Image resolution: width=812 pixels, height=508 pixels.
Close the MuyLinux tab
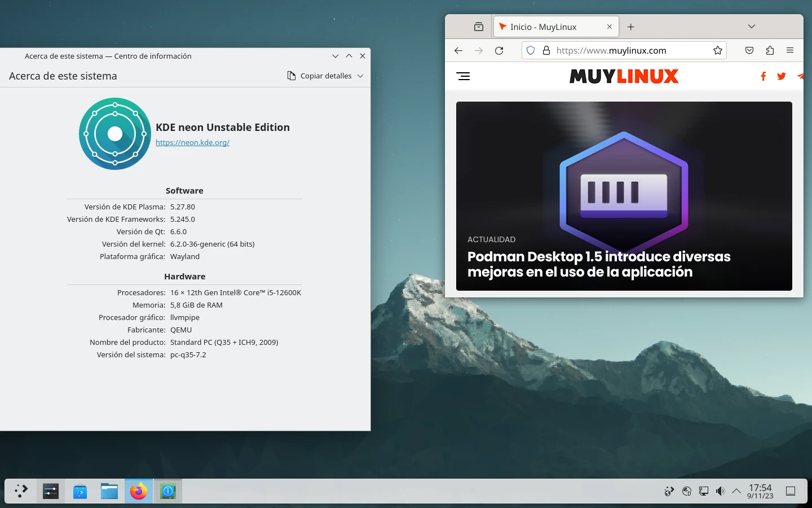tap(610, 27)
